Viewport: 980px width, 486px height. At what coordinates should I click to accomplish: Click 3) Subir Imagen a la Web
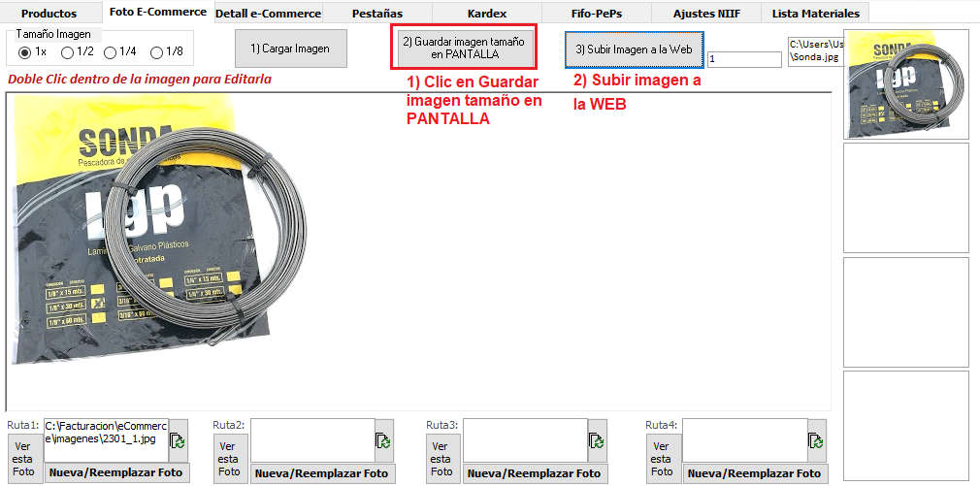pos(635,49)
